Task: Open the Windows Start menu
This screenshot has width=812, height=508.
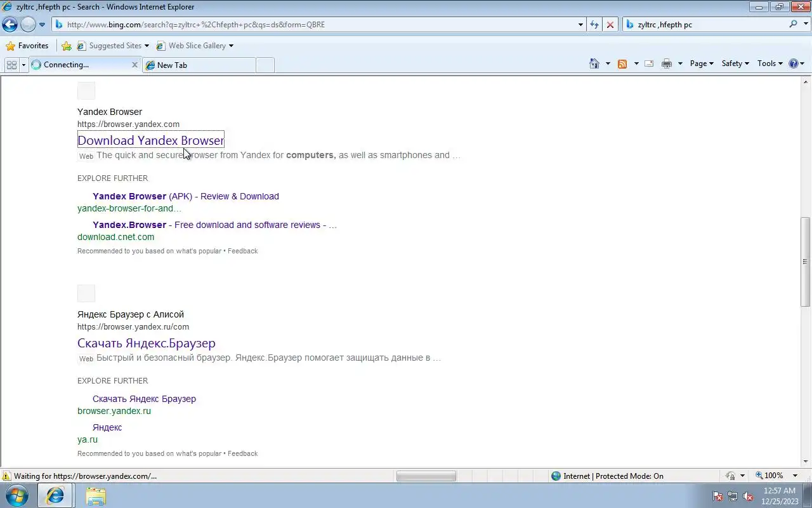Action: click(x=16, y=496)
